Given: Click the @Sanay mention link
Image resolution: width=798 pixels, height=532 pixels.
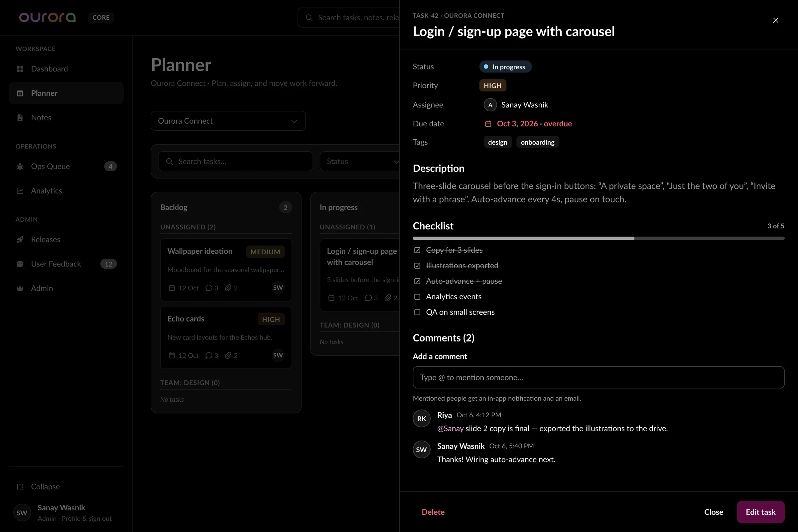Looking at the screenshot, I should [x=450, y=429].
